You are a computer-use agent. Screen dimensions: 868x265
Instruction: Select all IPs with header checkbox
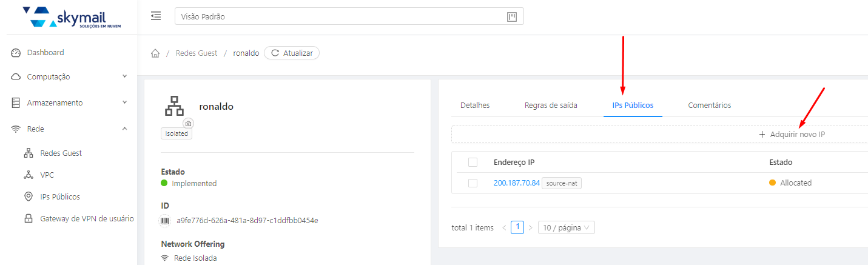click(x=473, y=162)
